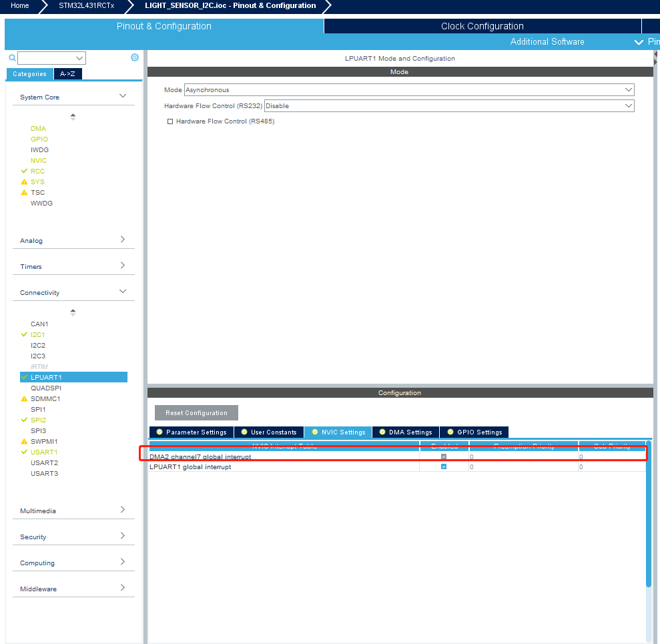Screen dimensions: 660x644
Task: Click the NVIC table vertical scrollbar
Action: [x=649, y=513]
